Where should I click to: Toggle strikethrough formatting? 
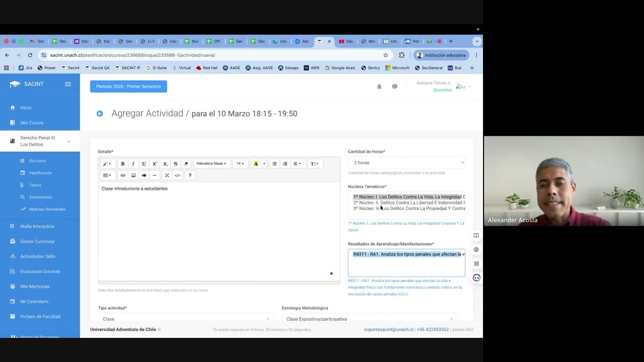coord(176,163)
